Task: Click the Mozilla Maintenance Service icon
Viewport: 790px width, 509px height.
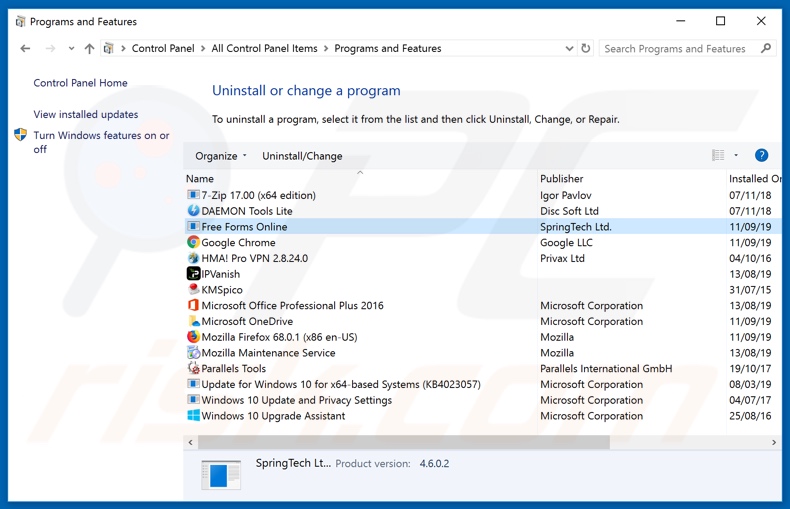Action: click(193, 352)
